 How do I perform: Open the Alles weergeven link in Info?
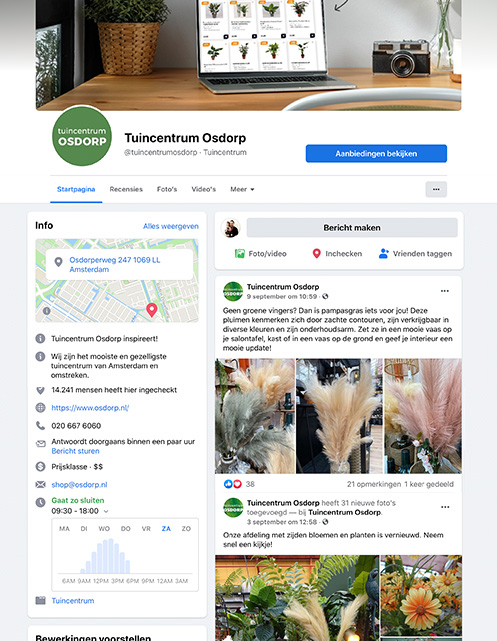pos(170,226)
